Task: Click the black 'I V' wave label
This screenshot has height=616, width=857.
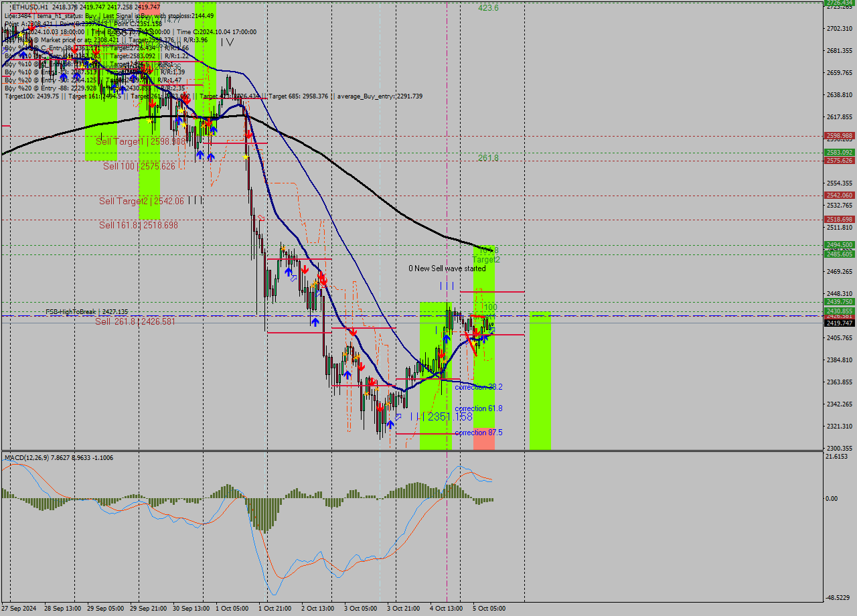Action: pos(227,42)
